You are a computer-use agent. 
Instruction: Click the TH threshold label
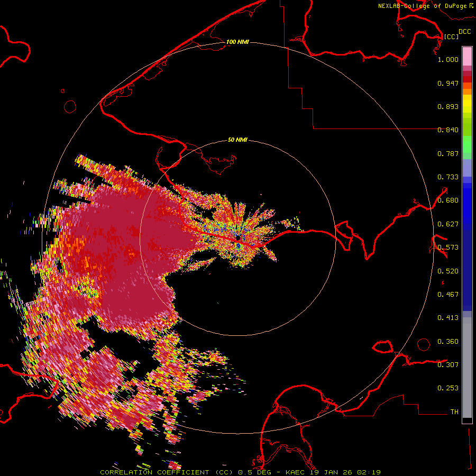tap(454, 412)
